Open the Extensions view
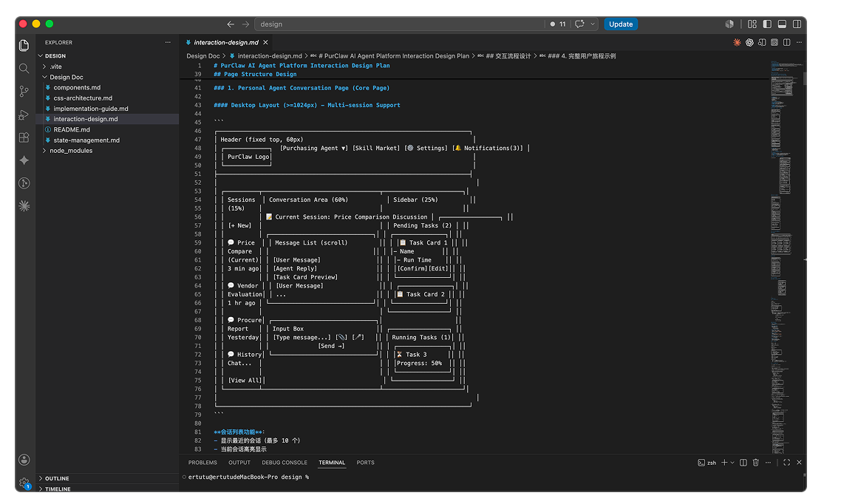 [x=24, y=137]
